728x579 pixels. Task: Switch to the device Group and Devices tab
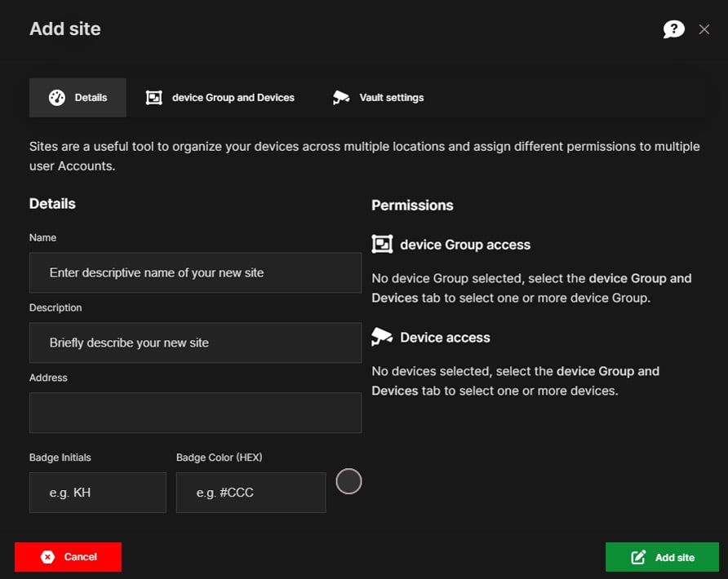pos(220,97)
